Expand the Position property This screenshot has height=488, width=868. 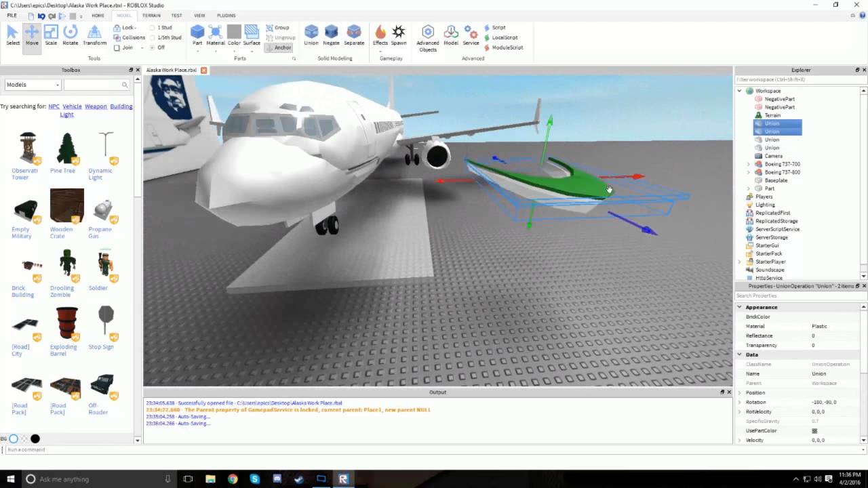pos(740,393)
